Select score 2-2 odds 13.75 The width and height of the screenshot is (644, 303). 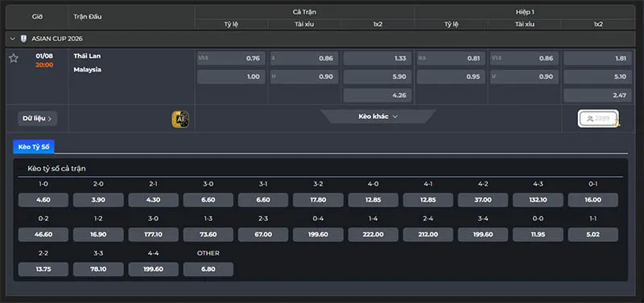(43, 269)
